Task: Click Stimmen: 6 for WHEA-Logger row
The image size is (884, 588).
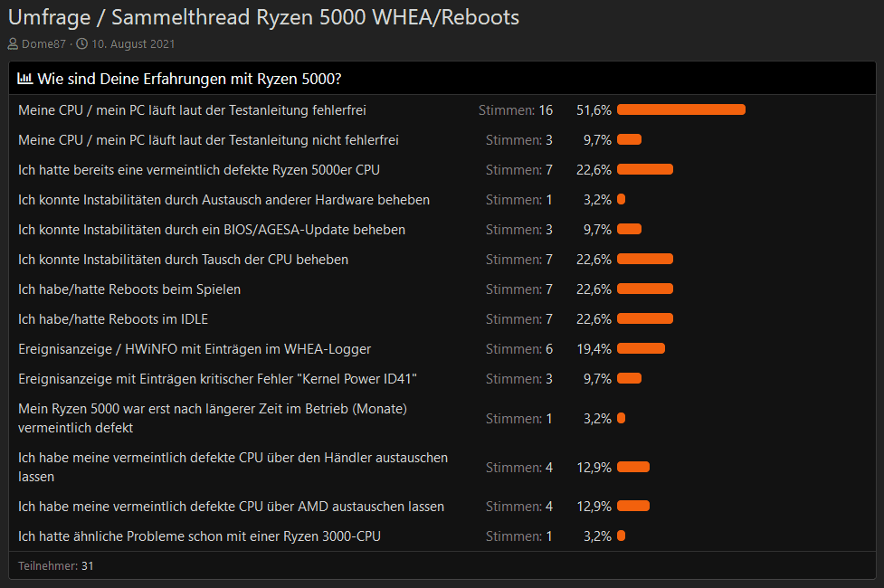Action: [519, 349]
